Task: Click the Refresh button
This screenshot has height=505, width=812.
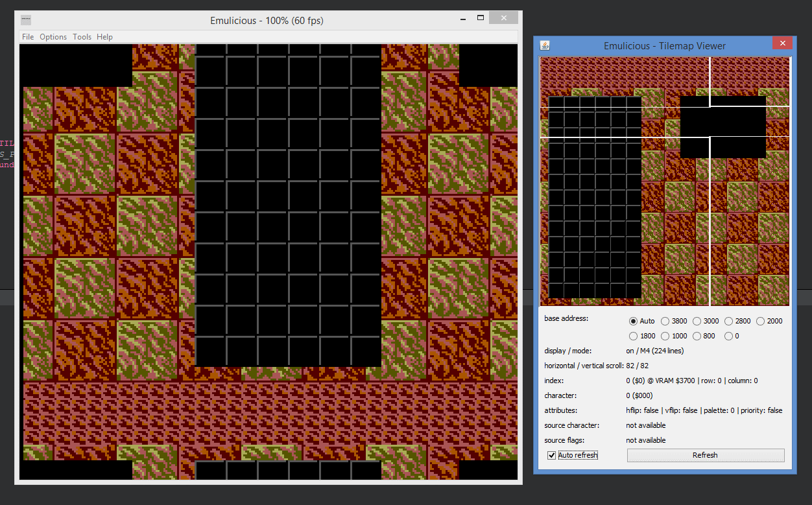Action: click(x=705, y=455)
